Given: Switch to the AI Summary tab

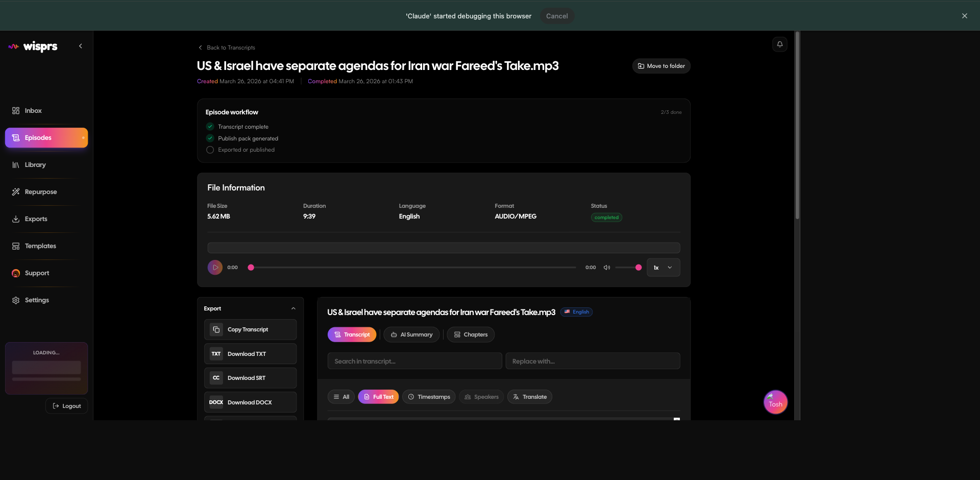Looking at the screenshot, I should (x=411, y=334).
